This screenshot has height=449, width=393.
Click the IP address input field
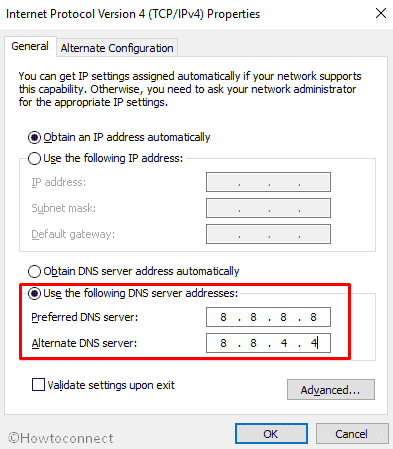pos(268,182)
